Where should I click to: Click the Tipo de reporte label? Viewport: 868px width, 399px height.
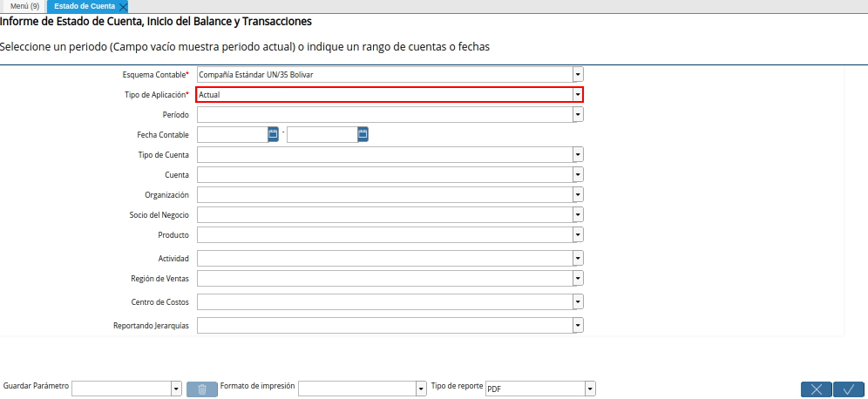click(458, 385)
